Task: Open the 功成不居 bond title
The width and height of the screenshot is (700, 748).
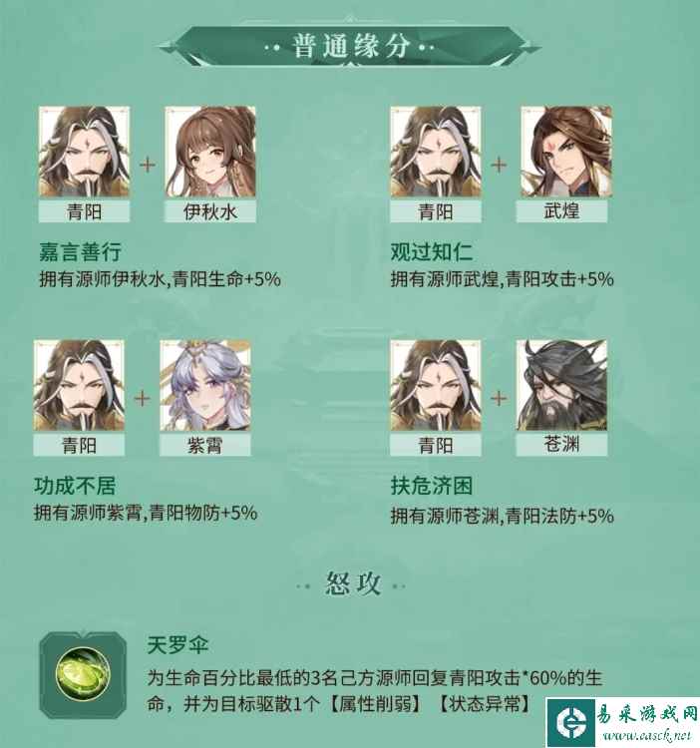Action: coord(75,486)
